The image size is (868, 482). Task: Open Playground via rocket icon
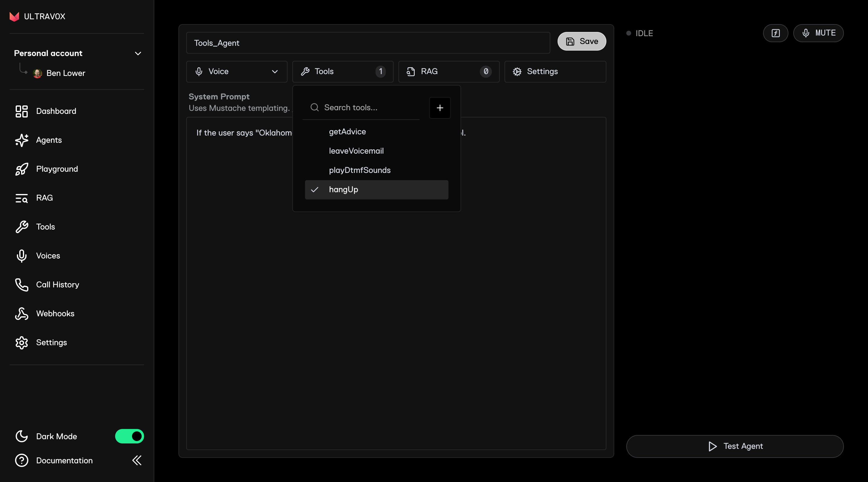[22, 169]
